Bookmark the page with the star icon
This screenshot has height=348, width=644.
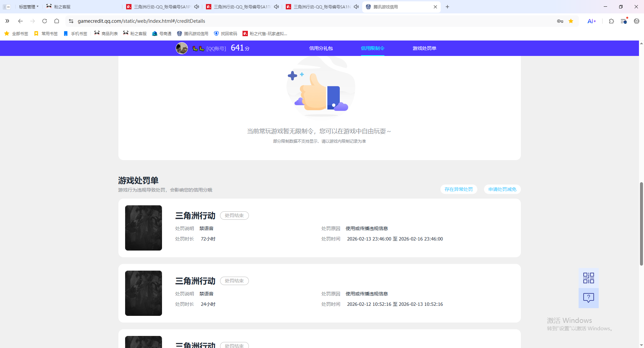click(x=571, y=21)
